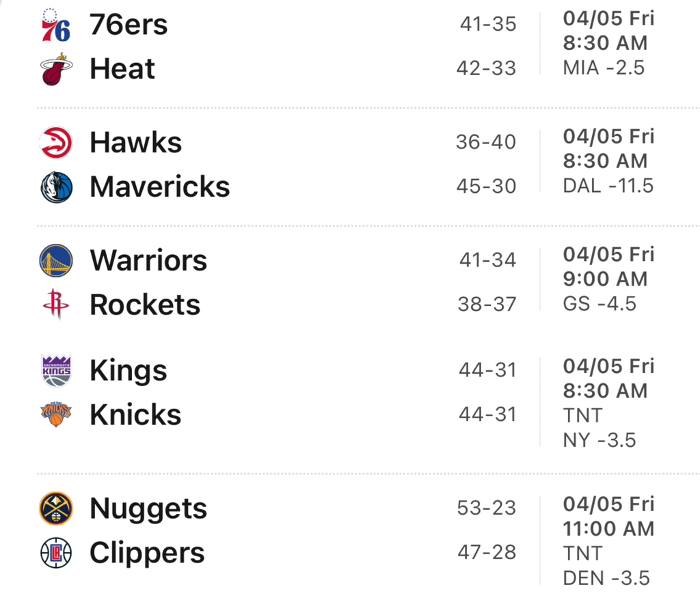
Task: Tap the Miami Heat logo
Action: (x=55, y=69)
